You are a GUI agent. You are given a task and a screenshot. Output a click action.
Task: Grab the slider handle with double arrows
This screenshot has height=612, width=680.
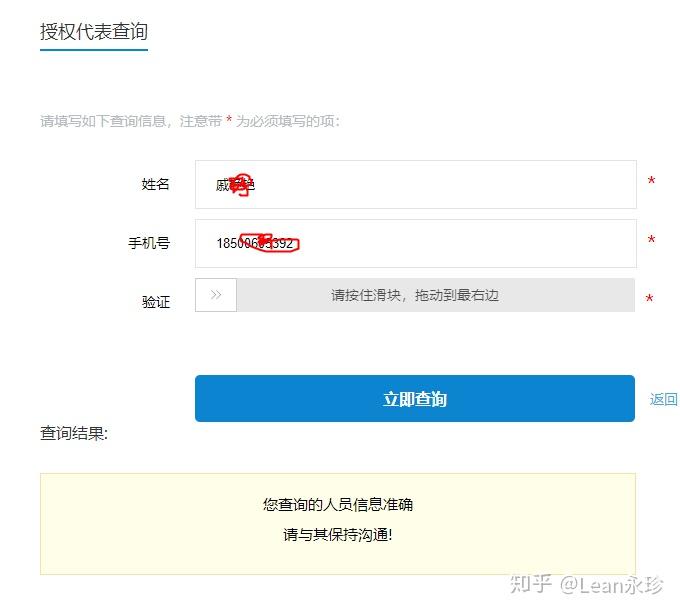[216, 295]
